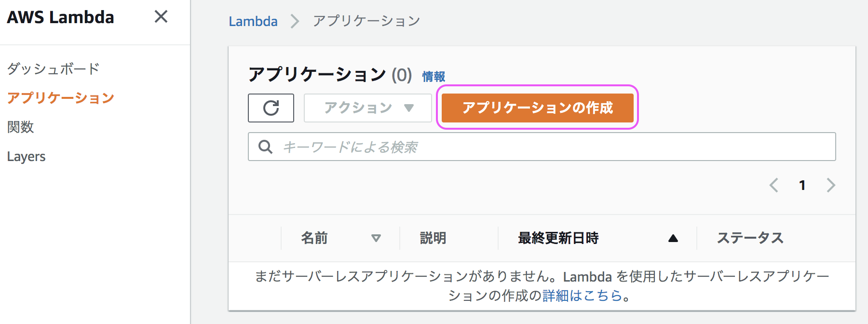Click the breadcrumb separator chevron
This screenshot has width=868, height=324.
point(294,21)
